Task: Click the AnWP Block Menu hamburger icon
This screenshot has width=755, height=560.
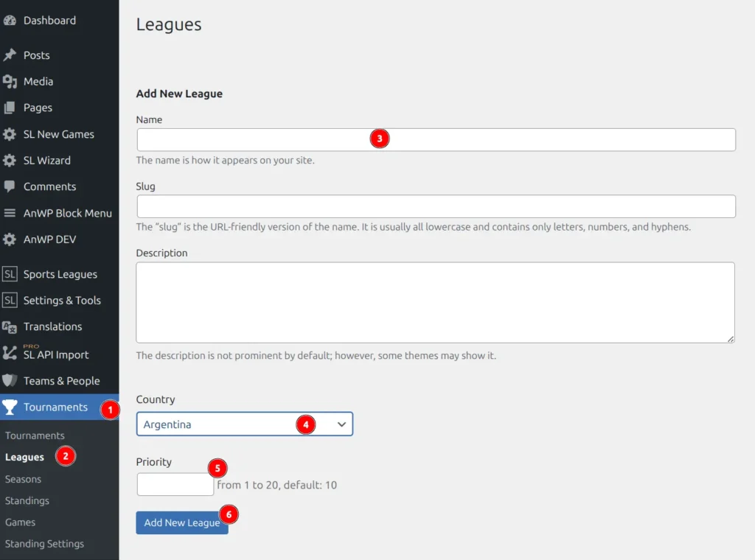Action: click(10, 213)
